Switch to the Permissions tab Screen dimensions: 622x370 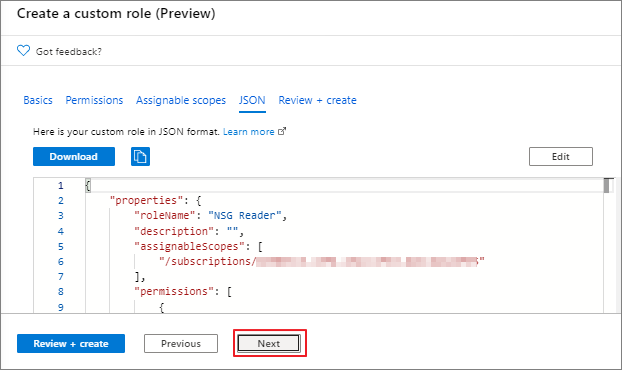click(x=94, y=100)
